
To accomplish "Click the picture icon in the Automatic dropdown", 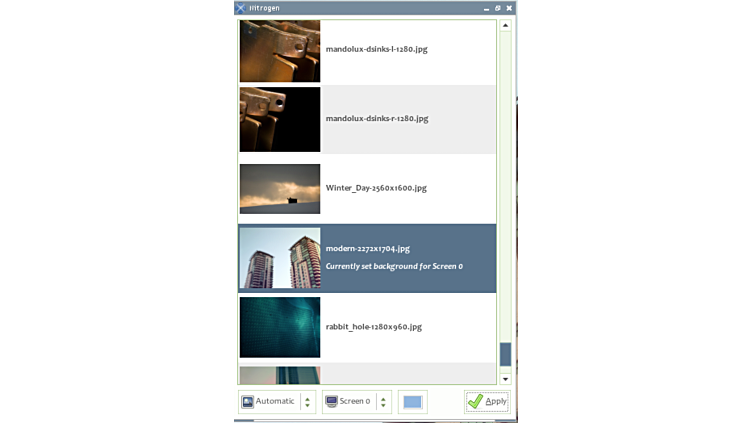I will coord(247,402).
